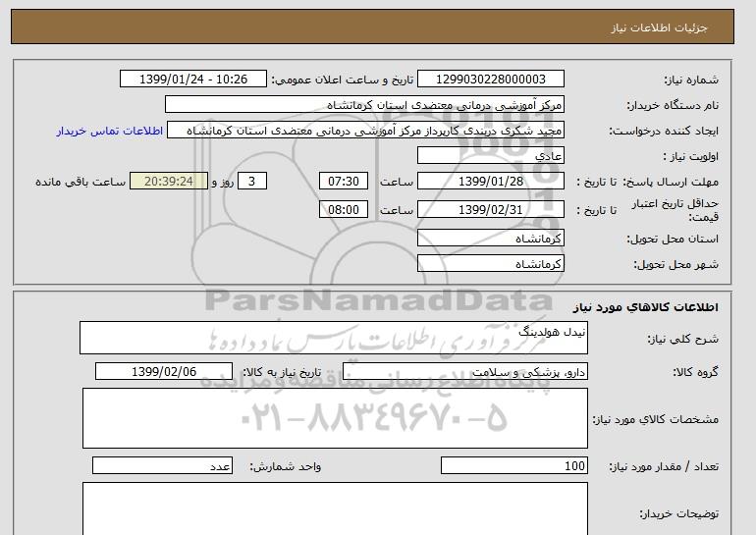This screenshot has height=535, width=756.
Task: Click the remaining hours countdown 20:39:24
Action: point(169,182)
